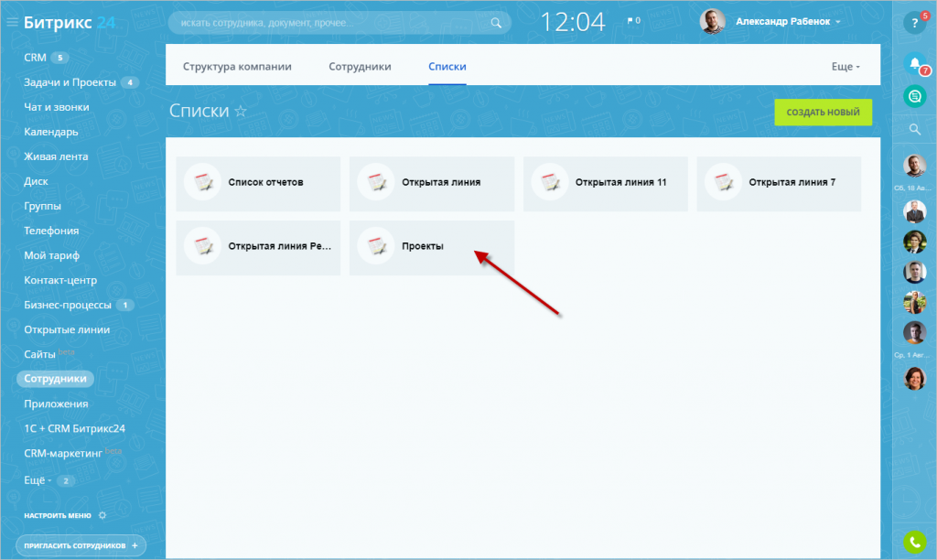Open settings gear next to Настроить меню
Viewport: 937px width, 560px height.
point(102,515)
